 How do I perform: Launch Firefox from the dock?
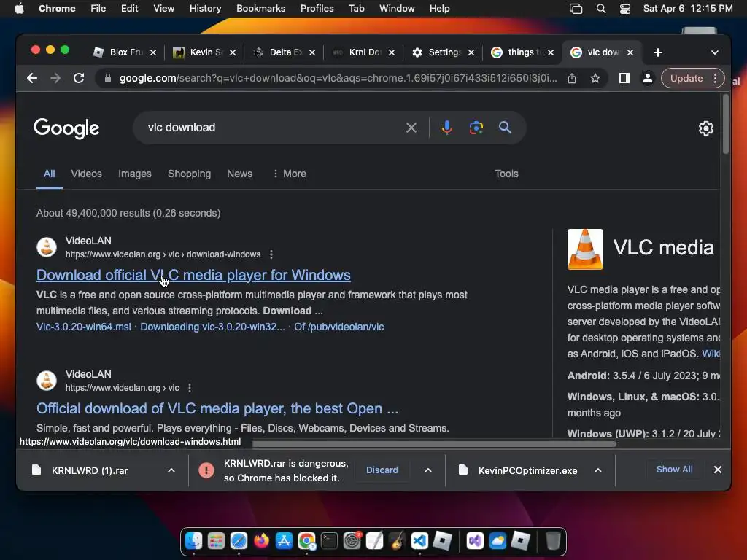click(261, 541)
